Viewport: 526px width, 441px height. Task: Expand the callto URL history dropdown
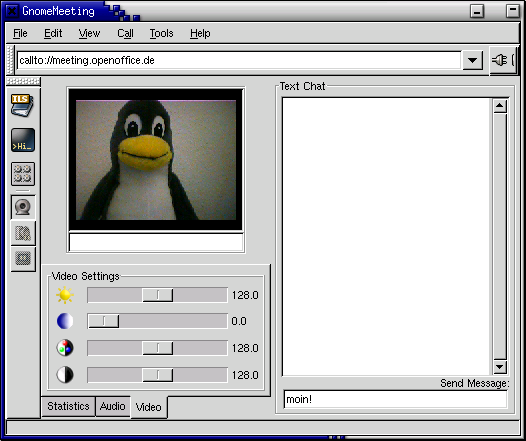pyautogui.click(x=473, y=60)
